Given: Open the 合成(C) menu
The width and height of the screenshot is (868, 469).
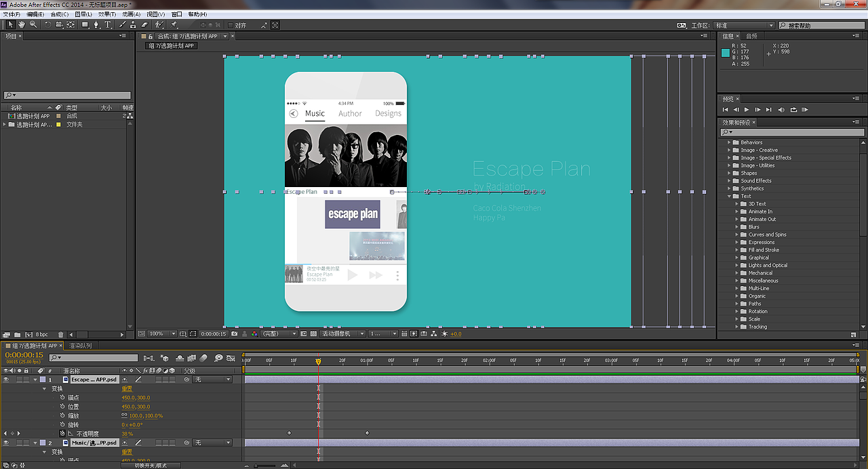Looking at the screenshot, I should point(60,14).
